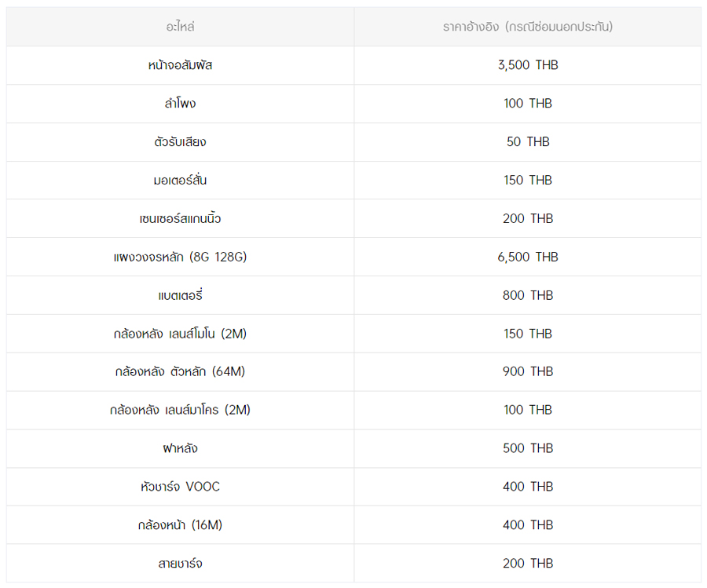Click the เซนเซอร์สแกนนิ้ว part name
The image size is (707, 588).
[180, 219]
